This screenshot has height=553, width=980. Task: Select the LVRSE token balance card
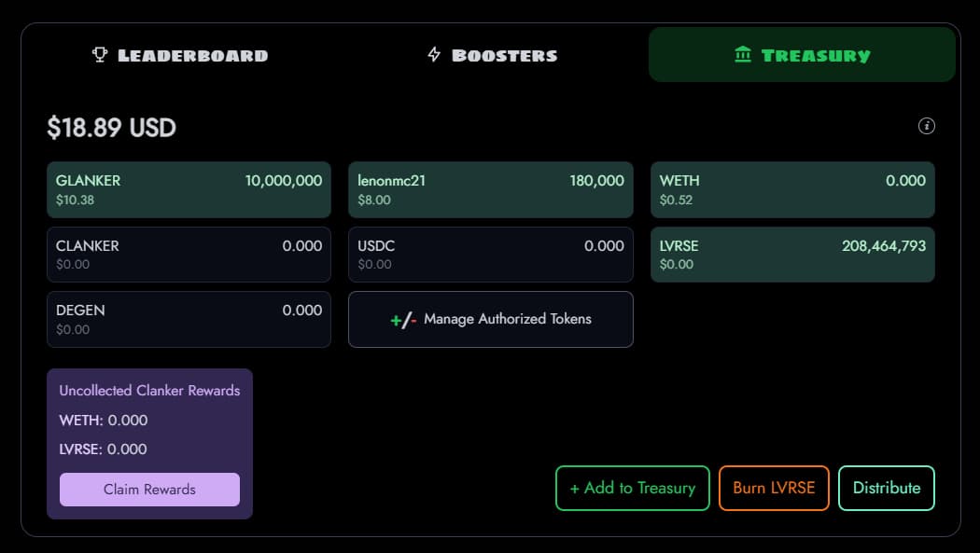click(x=792, y=255)
